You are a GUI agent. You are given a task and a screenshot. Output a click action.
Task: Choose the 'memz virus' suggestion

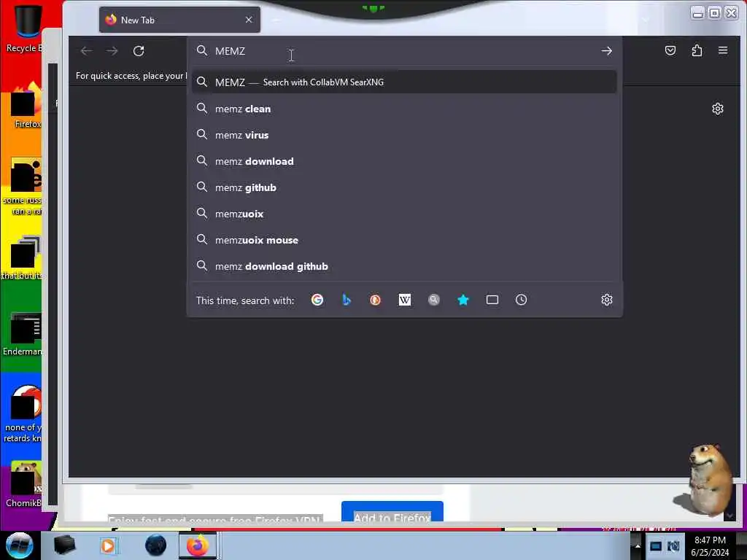point(404,135)
